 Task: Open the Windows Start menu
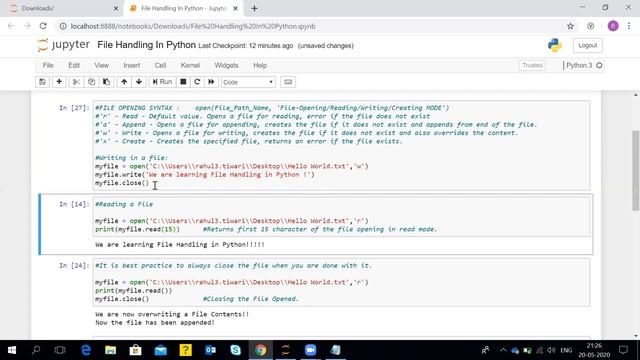[11, 350]
